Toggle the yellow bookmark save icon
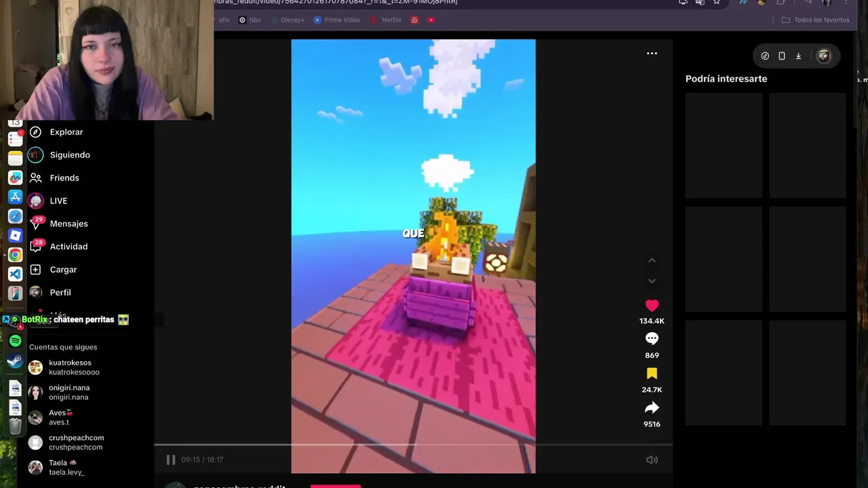Viewport: 868px width, 488px height. pyautogui.click(x=652, y=373)
